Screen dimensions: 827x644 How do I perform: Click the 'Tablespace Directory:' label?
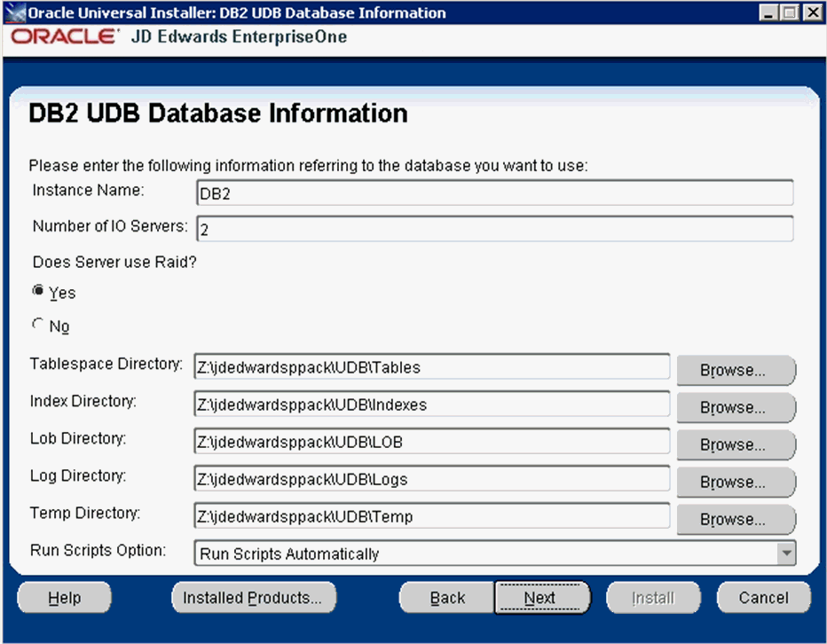pyautogui.click(x=106, y=364)
